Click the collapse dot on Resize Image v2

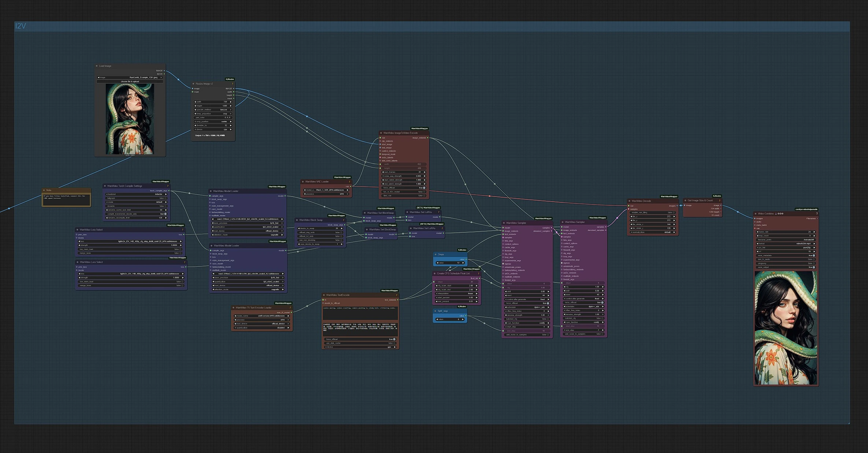tap(193, 84)
